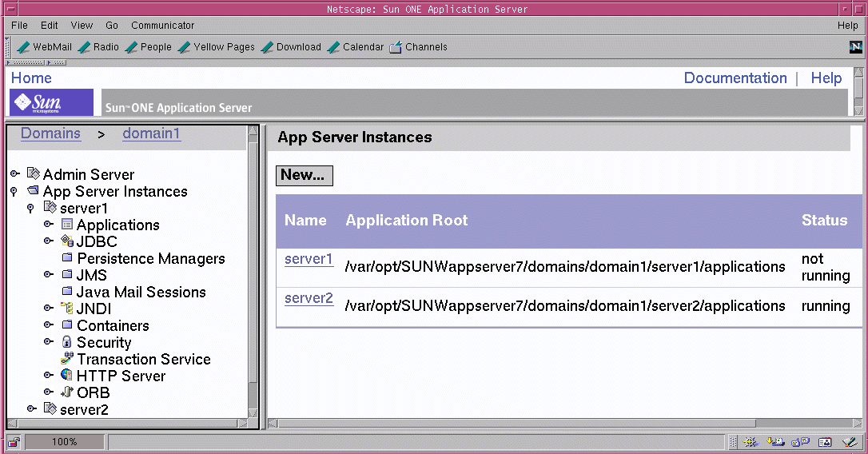Open the server2 link in instances table
Viewport: 868px width, 454px height.
[x=309, y=298]
